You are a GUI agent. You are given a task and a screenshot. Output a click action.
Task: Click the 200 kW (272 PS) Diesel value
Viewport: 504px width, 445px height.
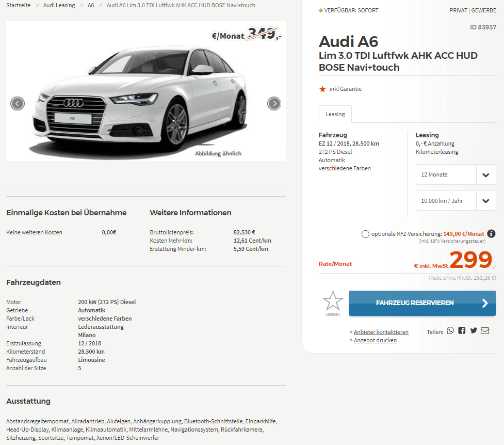tap(107, 302)
